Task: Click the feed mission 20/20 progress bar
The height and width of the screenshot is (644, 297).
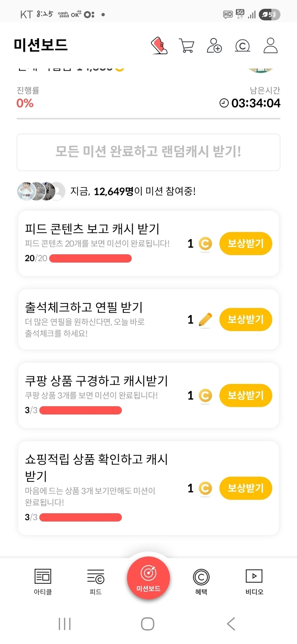Action: [90, 259]
